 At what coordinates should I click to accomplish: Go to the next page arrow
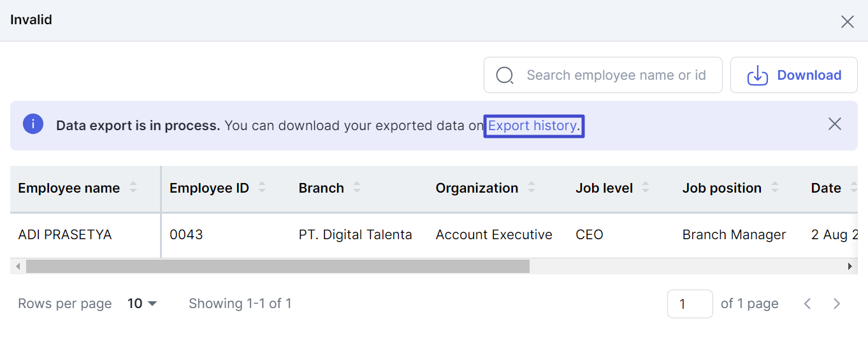click(837, 304)
